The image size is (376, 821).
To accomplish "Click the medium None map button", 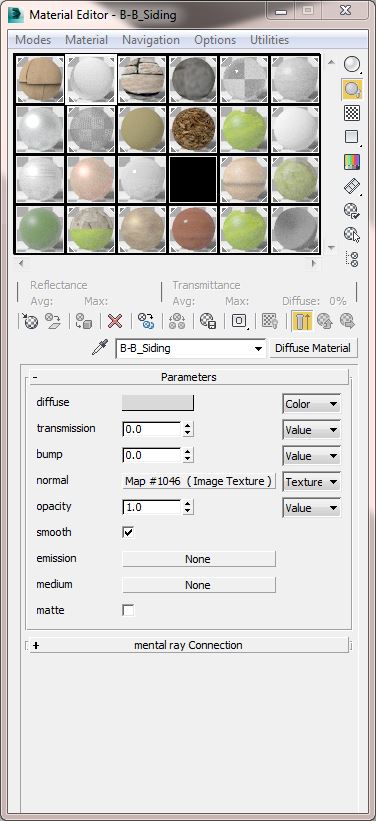I will click(198, 585).
